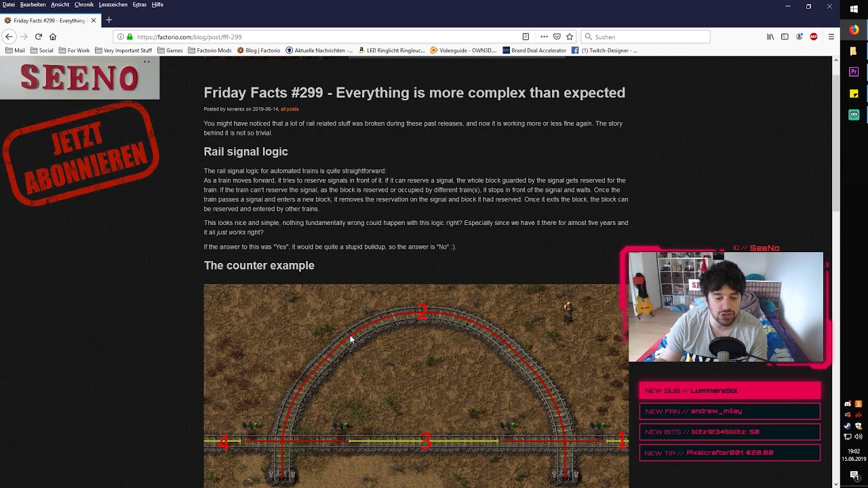Reload the page with the refresh icon
Screen dimensions: 868x488
[x=39, y=37]
